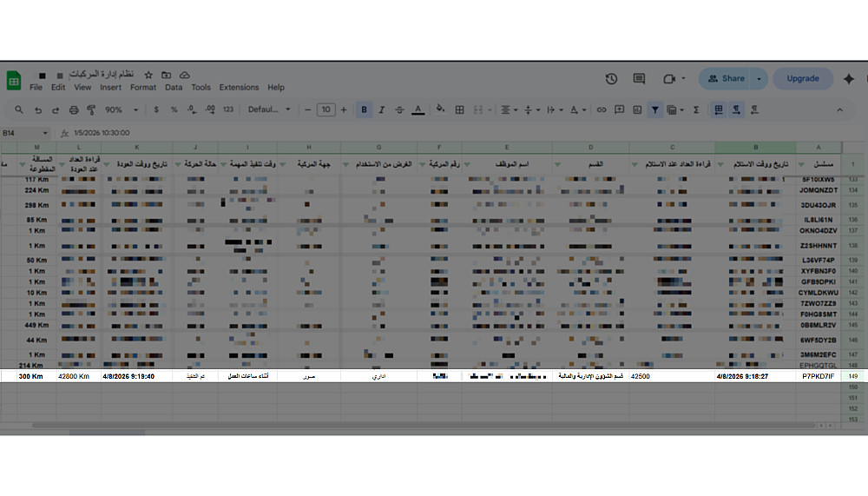Open fill color picker
This screenshot has height=496, width=868.
(440, 109)
